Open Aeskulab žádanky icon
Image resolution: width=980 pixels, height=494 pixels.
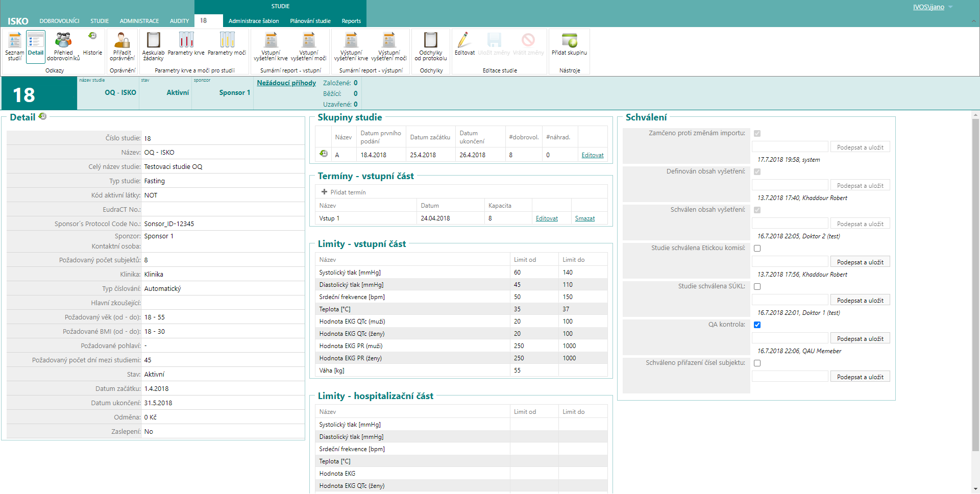tap(153, 46)
